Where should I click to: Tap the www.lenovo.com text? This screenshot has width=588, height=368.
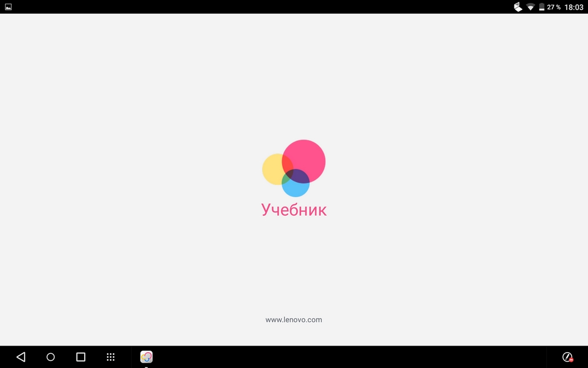(x=293, y=320)
